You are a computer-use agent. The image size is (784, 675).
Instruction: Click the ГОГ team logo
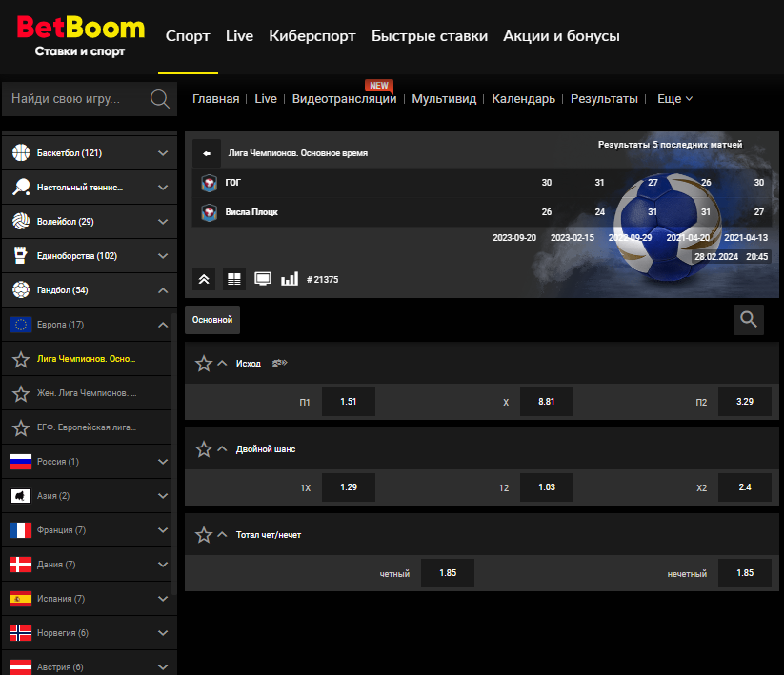point(209,183)
